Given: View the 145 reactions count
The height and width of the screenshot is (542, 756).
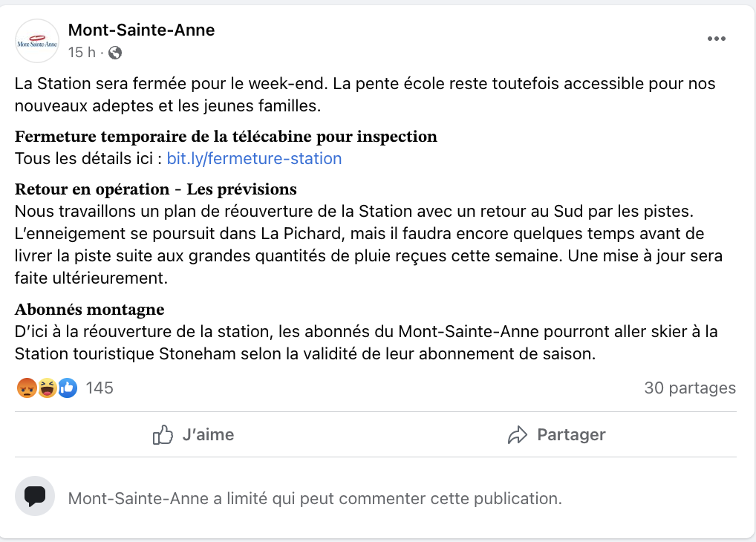Looking at the screenshot, I should pyautogui.click(x=100, y=388).
